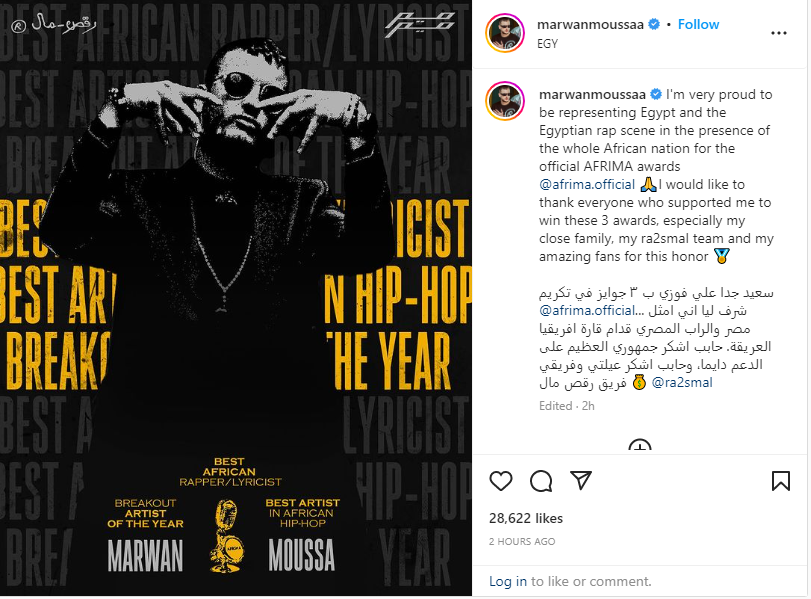Image resolution: width=811 pixels, height=599 pixels.
Task: Click the 2 HOURS AGO timestamp
Action: 522,542
